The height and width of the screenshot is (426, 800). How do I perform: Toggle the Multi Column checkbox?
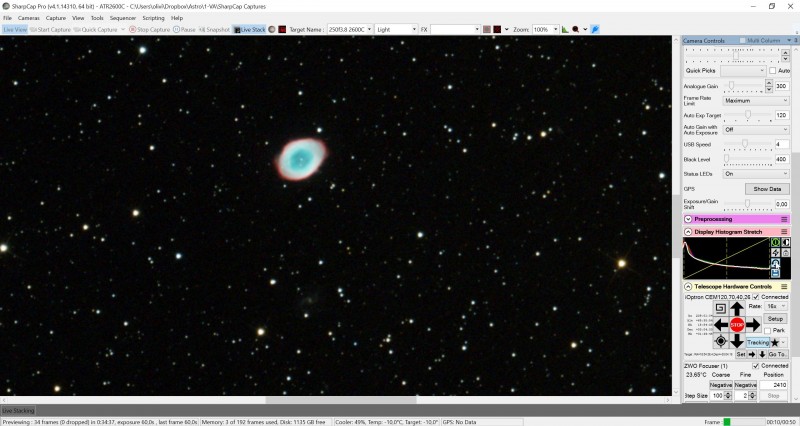tap(742, 40)
